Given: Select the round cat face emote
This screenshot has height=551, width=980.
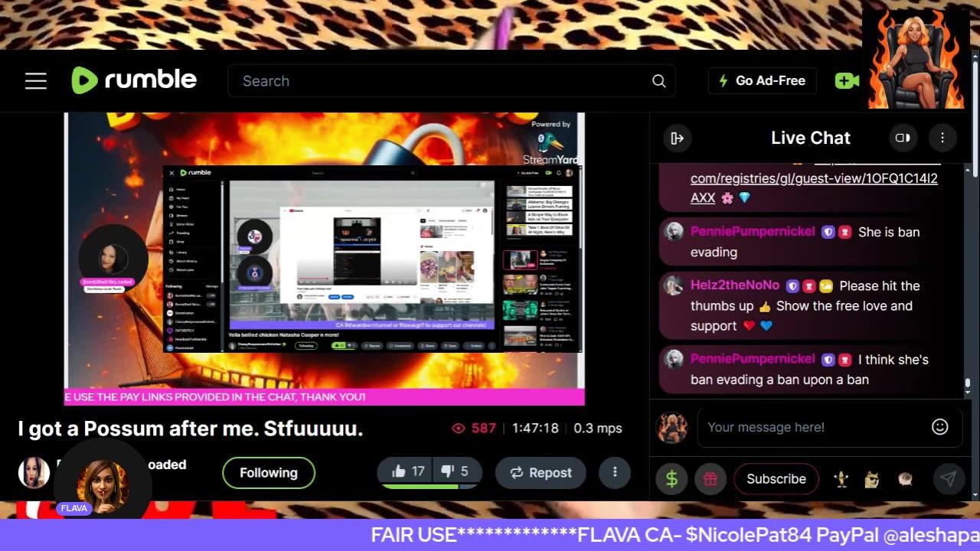Looking at the screenshot, I should 905,479.
